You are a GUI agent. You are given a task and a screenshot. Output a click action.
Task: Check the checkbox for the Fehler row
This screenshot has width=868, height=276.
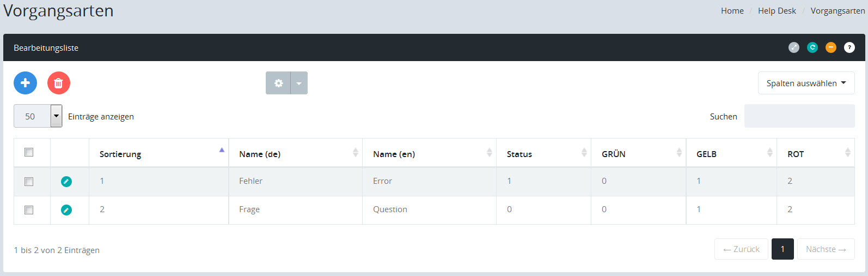click(29, 182)
